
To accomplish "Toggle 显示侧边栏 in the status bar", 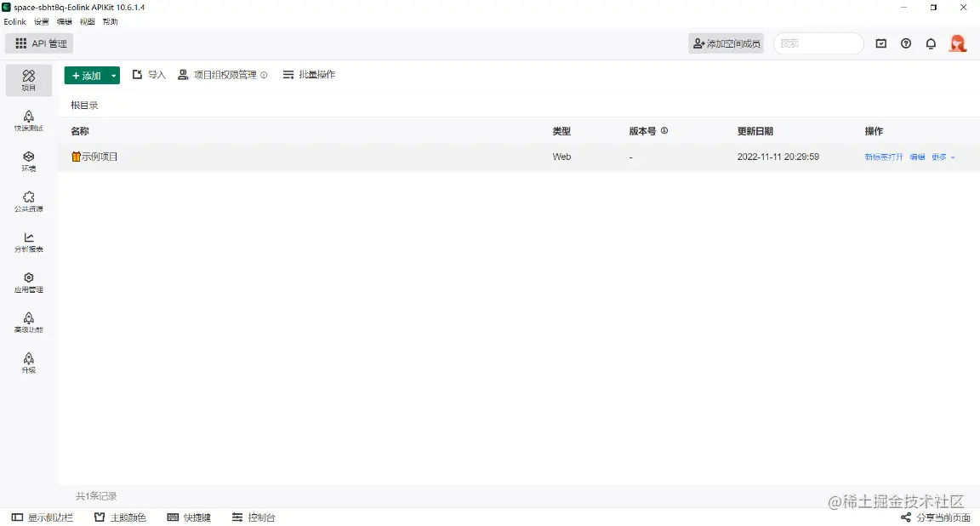I will coord(43,517).
